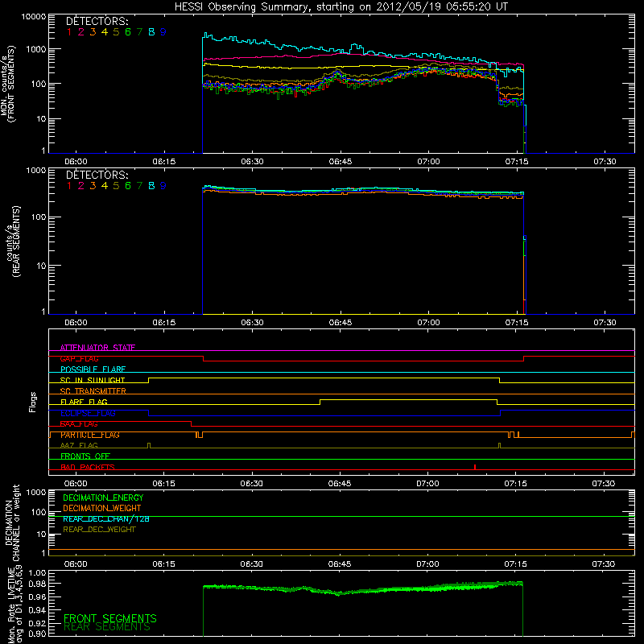The image size is (644, 644).
Task: Click the red BAD_PACKETS tick mark on the flags timeline
Action: click(x=475, y=467)
